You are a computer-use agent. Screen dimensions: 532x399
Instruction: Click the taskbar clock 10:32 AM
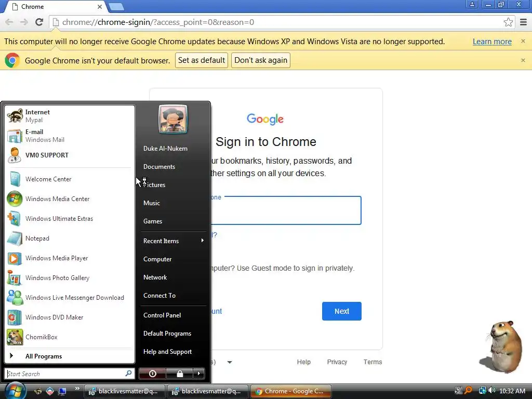[512, 391]
